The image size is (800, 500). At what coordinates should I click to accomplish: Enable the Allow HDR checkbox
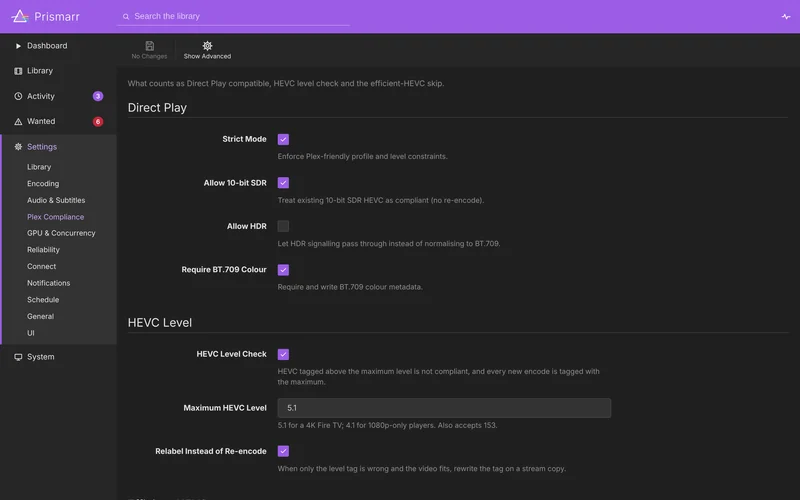click(x=283, y=226)
